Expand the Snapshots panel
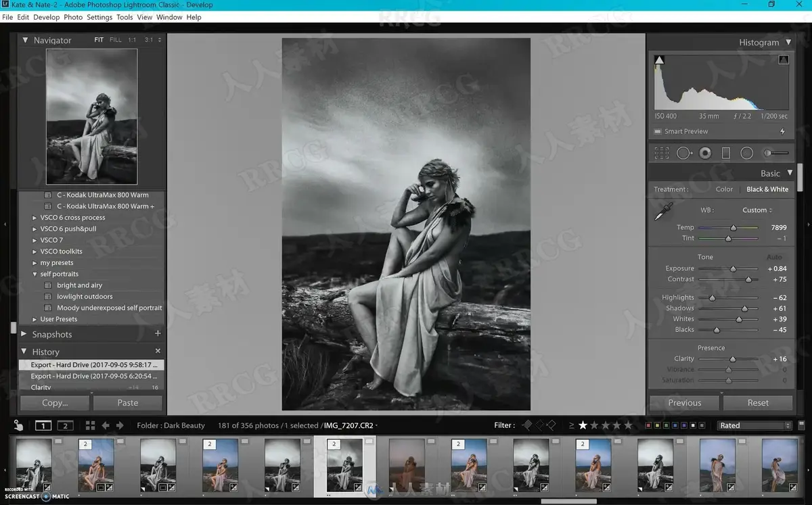The height and width of the screenshot is (505, 812). [24, 334]
